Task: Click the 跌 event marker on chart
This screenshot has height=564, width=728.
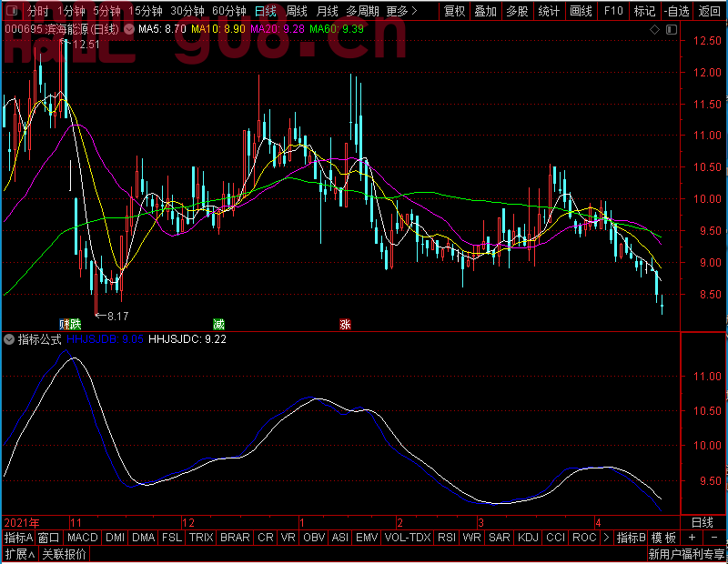Action: point(76,325)
